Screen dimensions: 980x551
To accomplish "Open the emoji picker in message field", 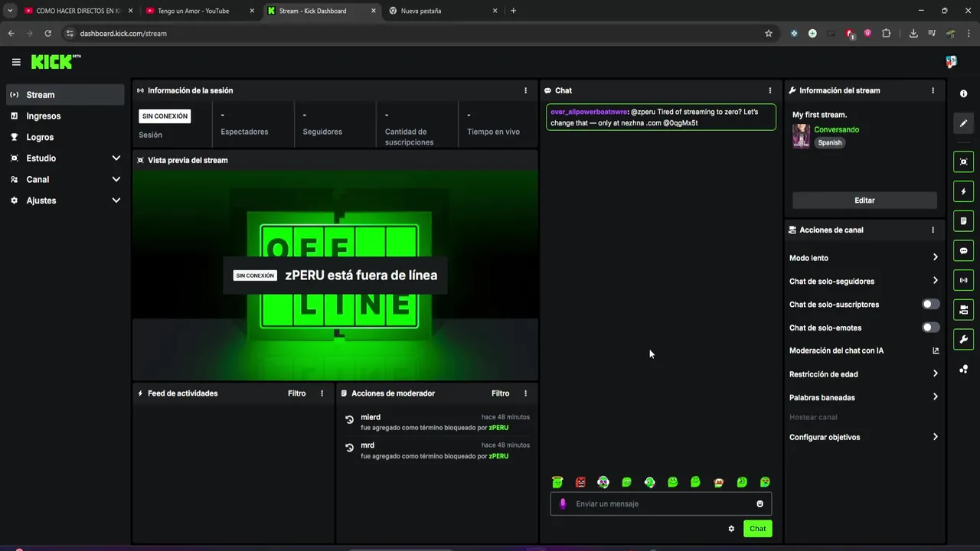I will (759, 504).
